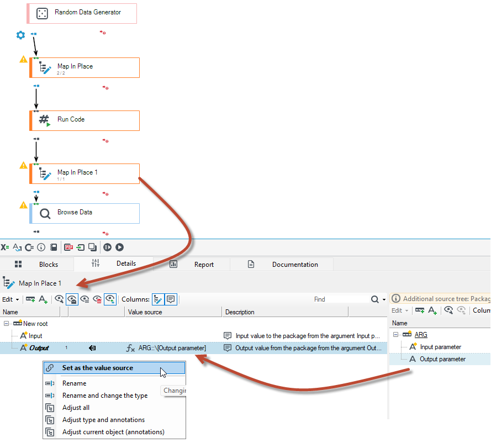Viewport: 491px width, 448px height.
Task: Toggle the mapping tree column button
Action: (x=158, y=299)
